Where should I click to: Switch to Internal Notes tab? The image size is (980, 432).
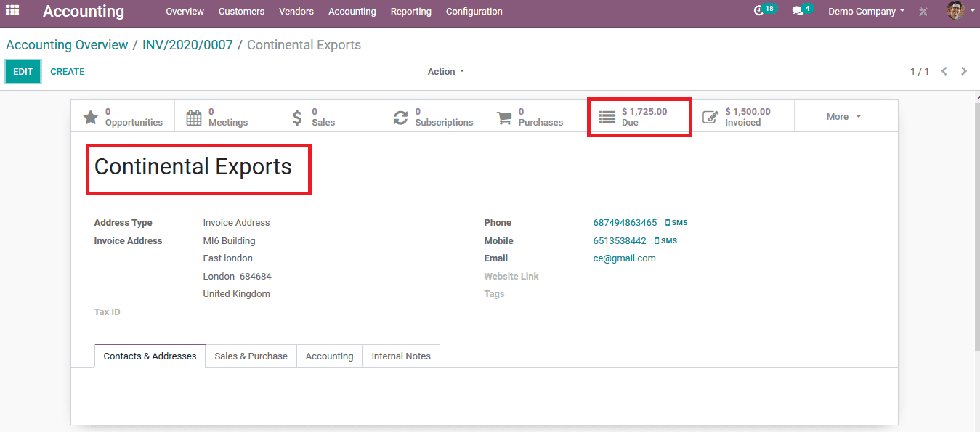(x=401, y=356)
